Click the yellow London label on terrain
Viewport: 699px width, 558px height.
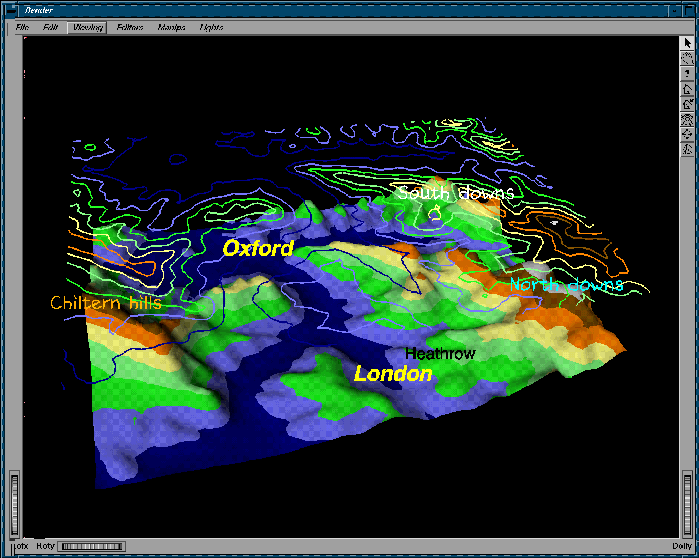click(x=393, y=374)
